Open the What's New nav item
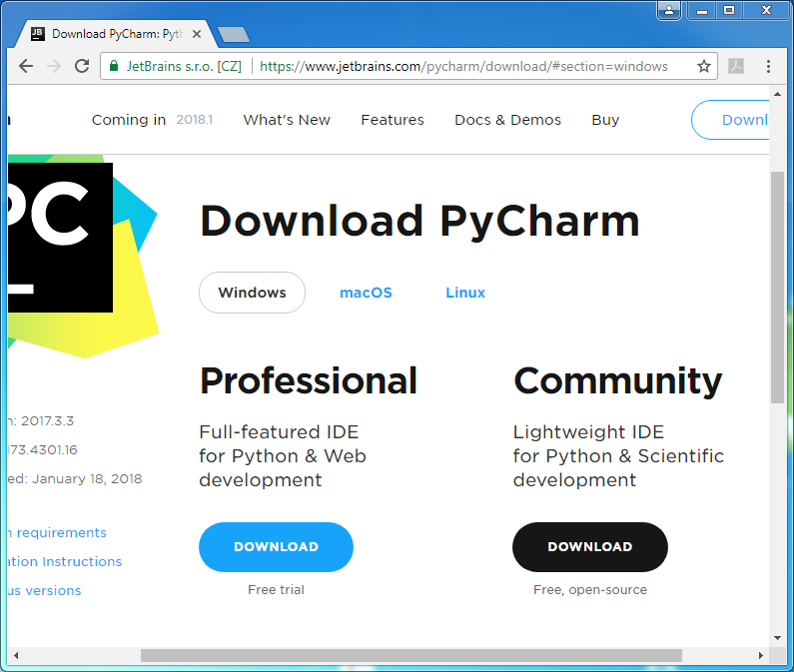 click(287, 120)
